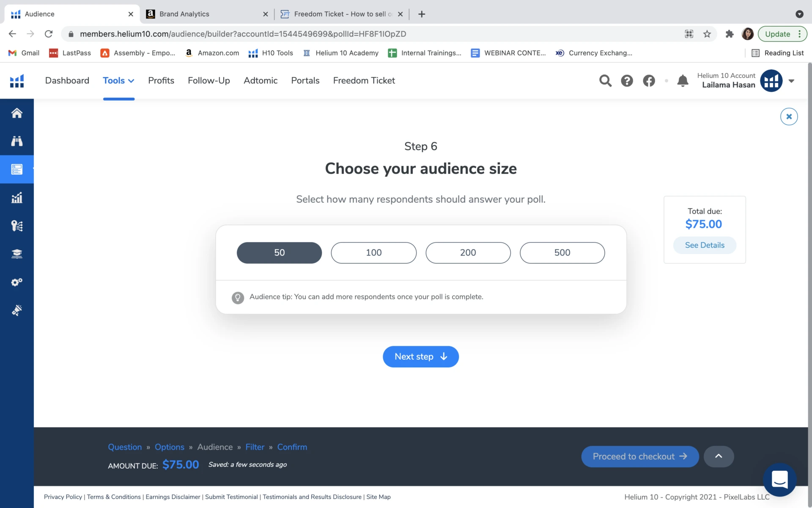Click See Details under total due
The width and height of the screenshot is (812, 508).
click(705, 245)
